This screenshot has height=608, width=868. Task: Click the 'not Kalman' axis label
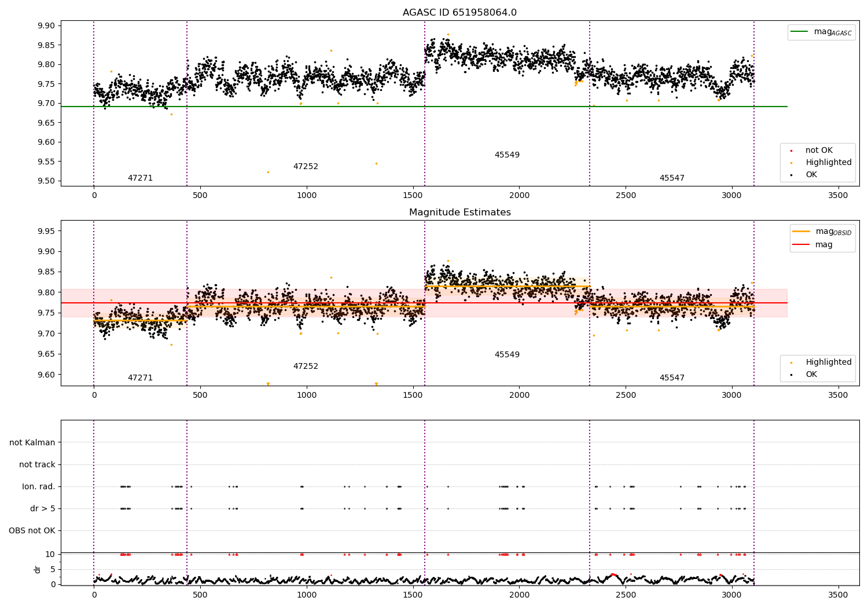pos(32,442)
